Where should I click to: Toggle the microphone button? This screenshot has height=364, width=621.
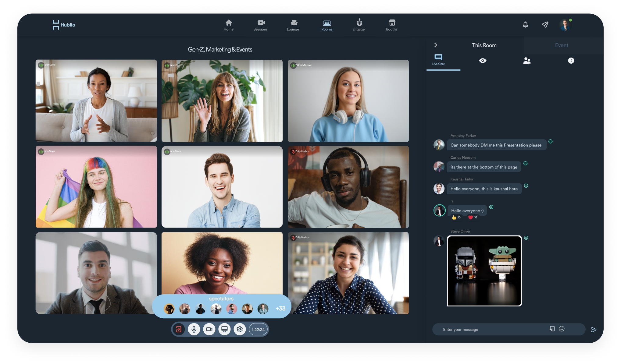[194, 329]
